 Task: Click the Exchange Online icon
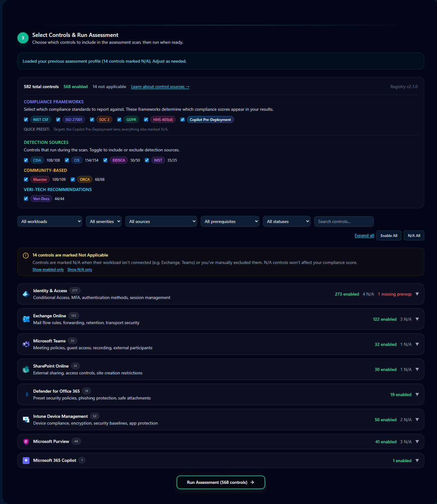coord(26,319)
